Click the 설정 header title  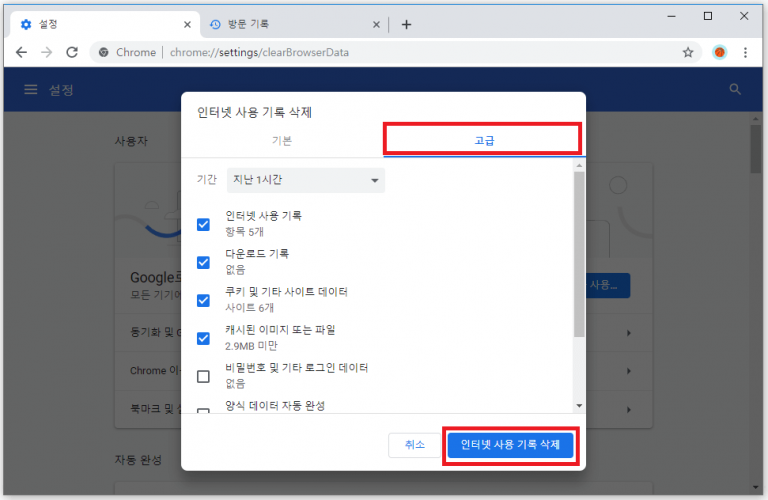pyautogui.click(x=61, y=90)
